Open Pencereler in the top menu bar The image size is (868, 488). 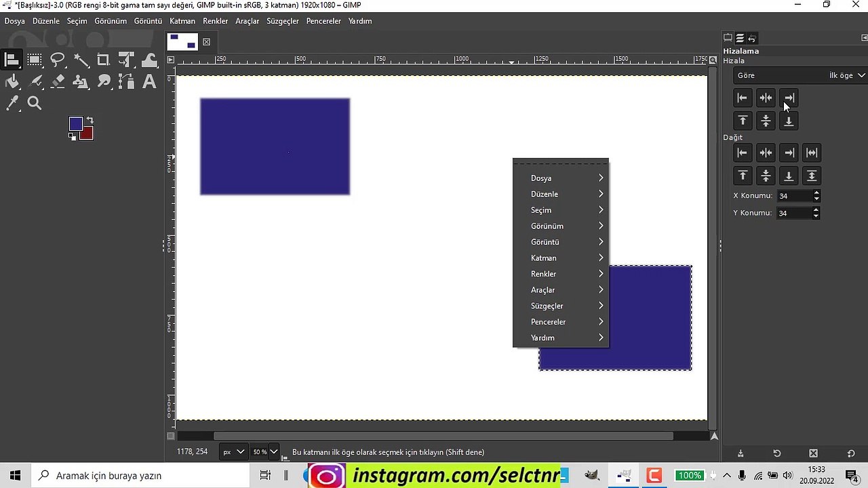coord(323,21)
